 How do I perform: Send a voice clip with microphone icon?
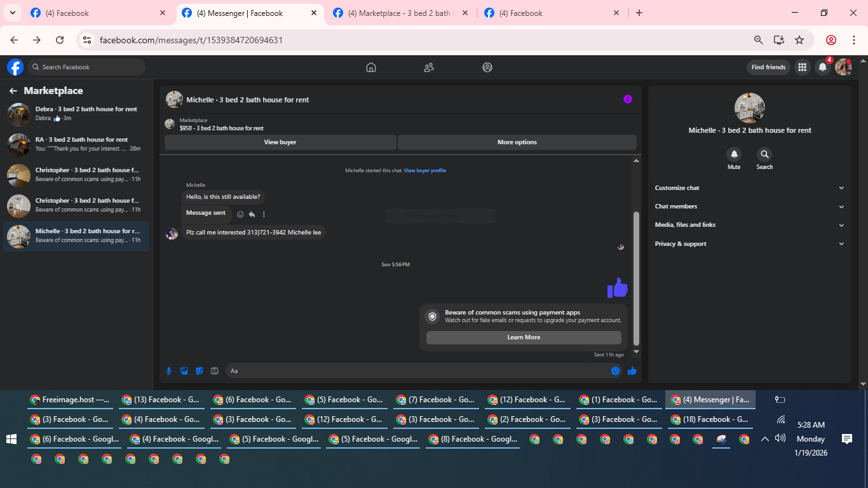click(169, 371)
